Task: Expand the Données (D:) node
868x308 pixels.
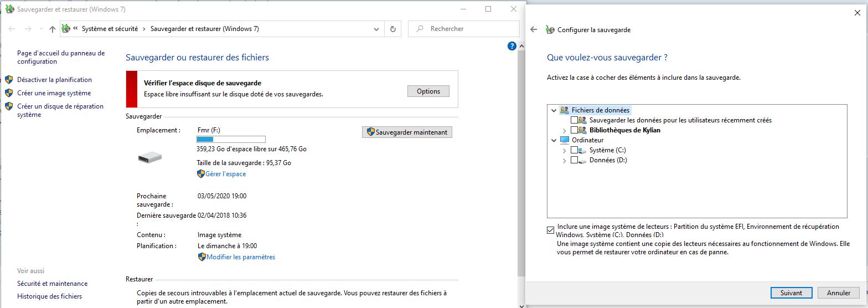Action: point(565,160)
